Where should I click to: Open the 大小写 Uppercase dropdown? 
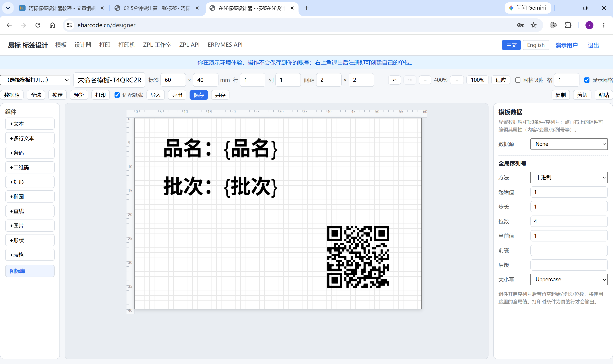click(569, 280)
